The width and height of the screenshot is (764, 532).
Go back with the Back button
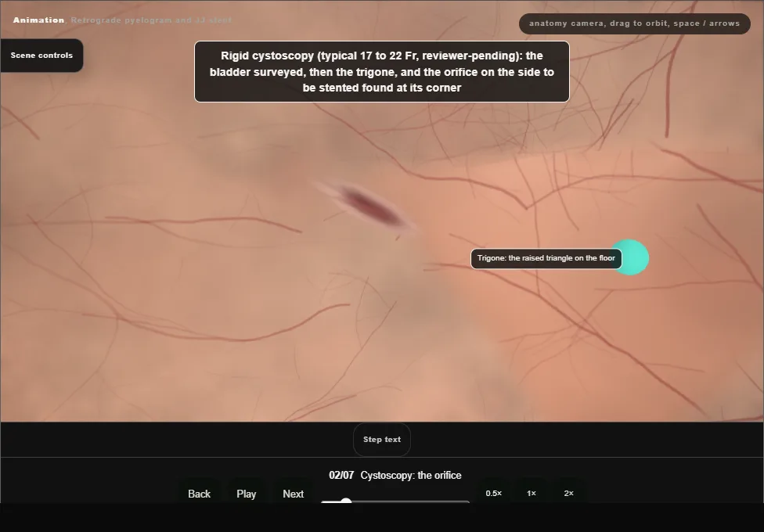(x=200, y=494)
